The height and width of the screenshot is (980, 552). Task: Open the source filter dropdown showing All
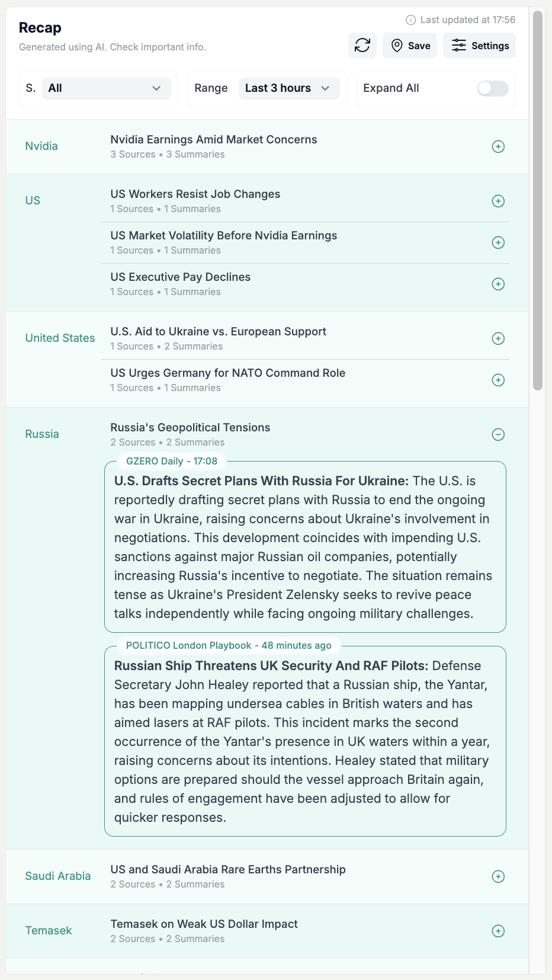tap(107, 88)
